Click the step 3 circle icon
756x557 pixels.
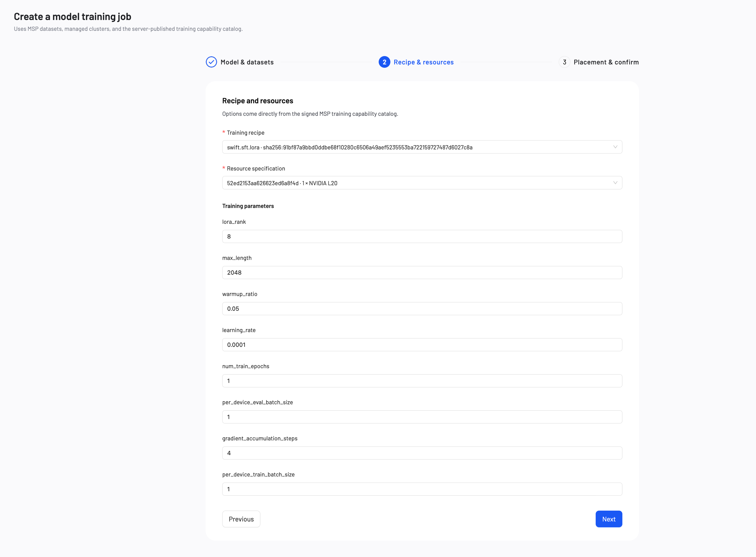tap(564, 62)
